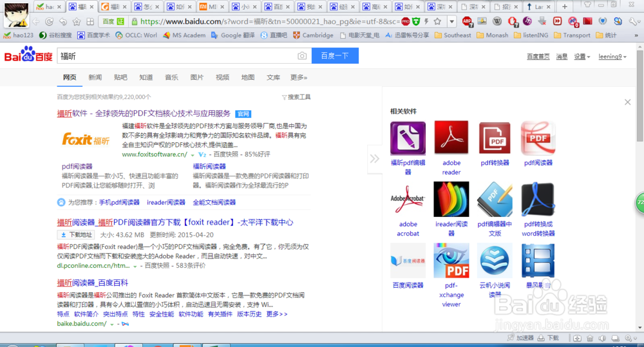Open the 消息 messages link
644x347 pixels.
pos(562,57)
